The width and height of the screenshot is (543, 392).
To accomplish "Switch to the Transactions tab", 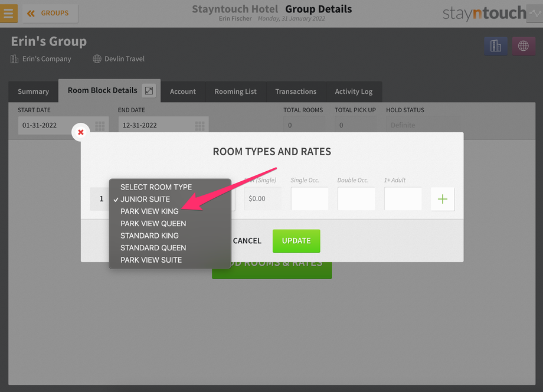I will [296, 92].
